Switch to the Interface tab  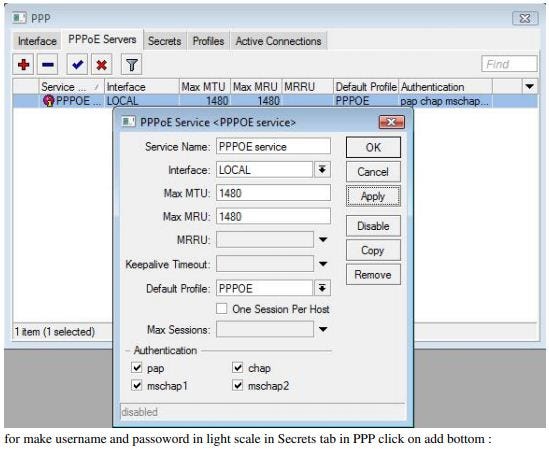(37, 41)
